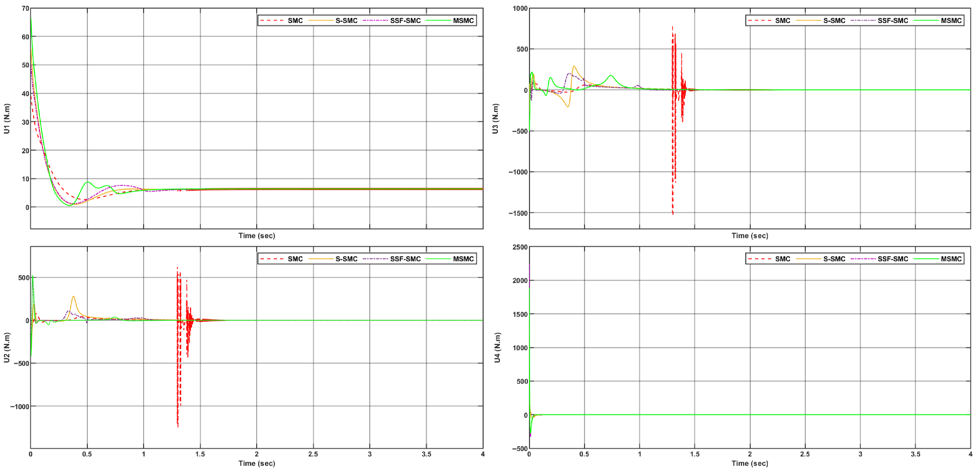The image size is (980, 473).
Task: Click SSF-SMC legend label in U3 plot
Action: (x=893, y=21)
